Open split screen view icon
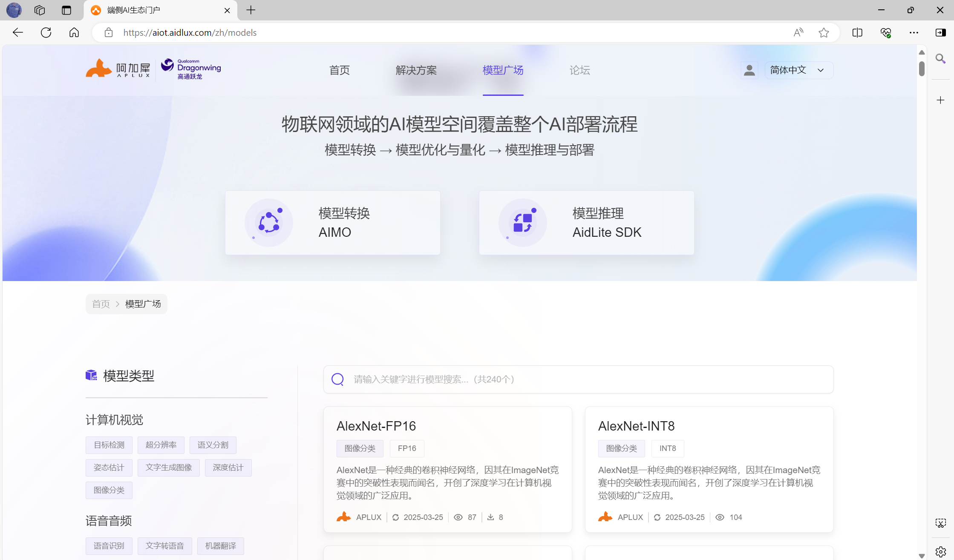The width and height of the screenshot is (954, 560). (x=857, y=33)
